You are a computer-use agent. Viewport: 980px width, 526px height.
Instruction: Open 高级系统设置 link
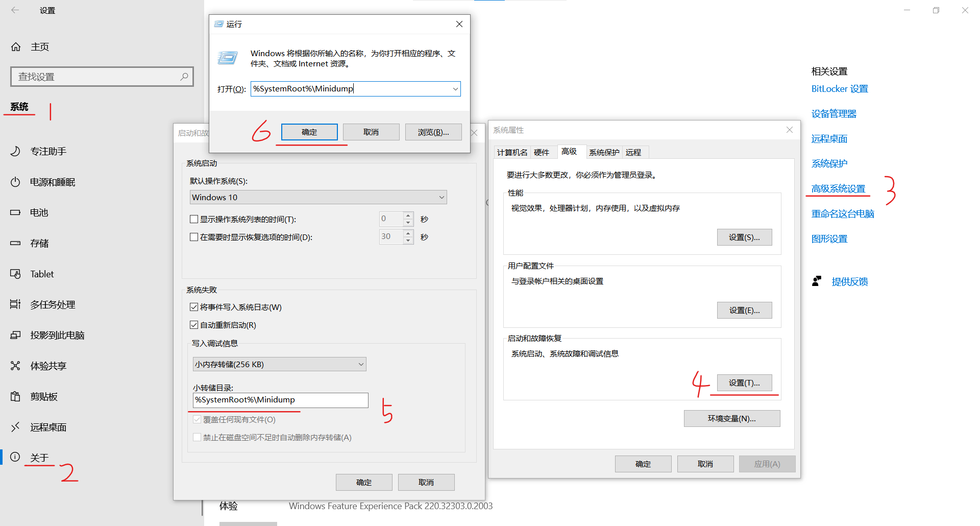839,189
